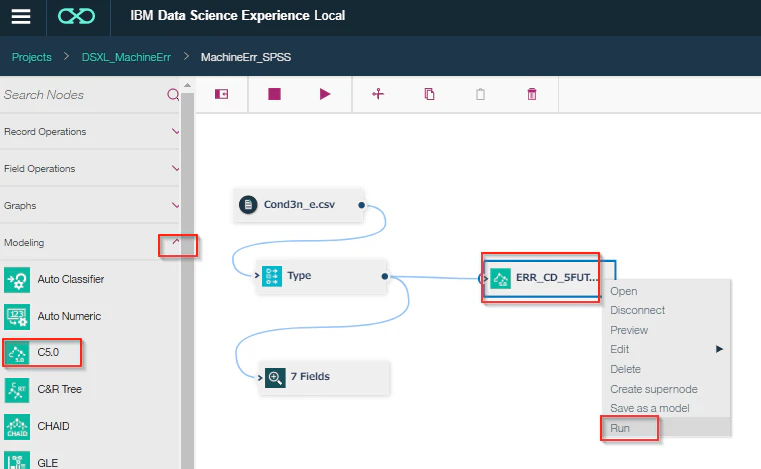This screenshot has height=469, width=761.
Task: Choose Save as a model
Action: (x=650, y=408)
